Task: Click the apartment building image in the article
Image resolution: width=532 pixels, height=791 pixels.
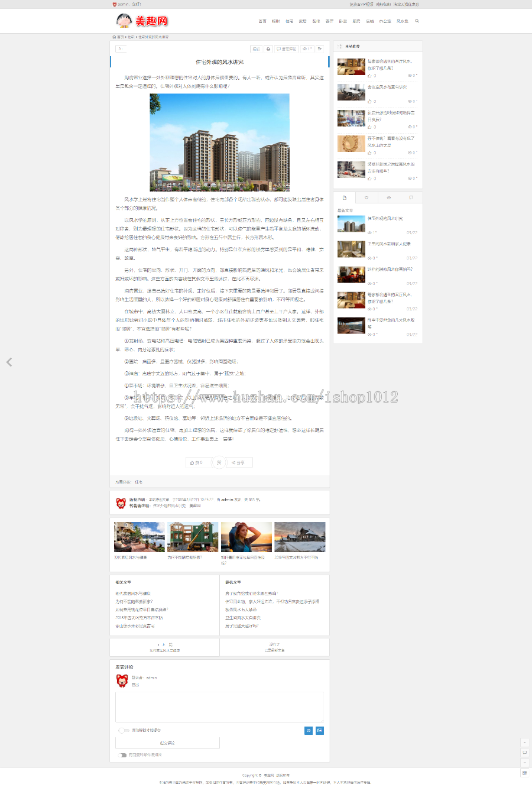Action: [x=219, y=142]
